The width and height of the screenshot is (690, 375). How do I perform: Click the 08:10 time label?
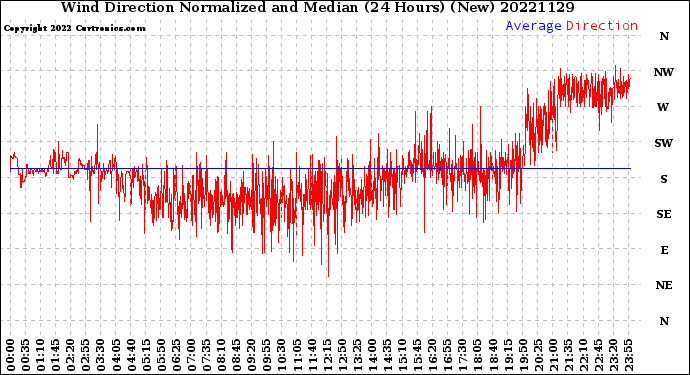(221, 355)
